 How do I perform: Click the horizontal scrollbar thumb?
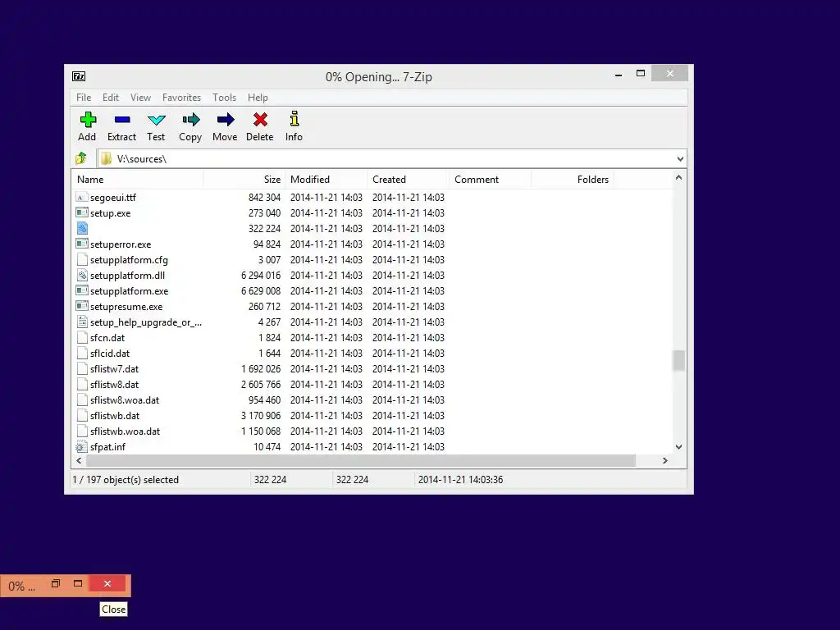(x=361, y=460)
